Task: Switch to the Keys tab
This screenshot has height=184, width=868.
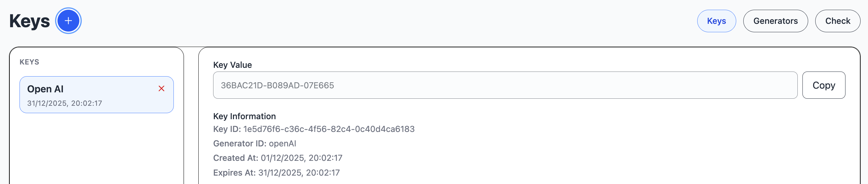Action: coord(716,21)
